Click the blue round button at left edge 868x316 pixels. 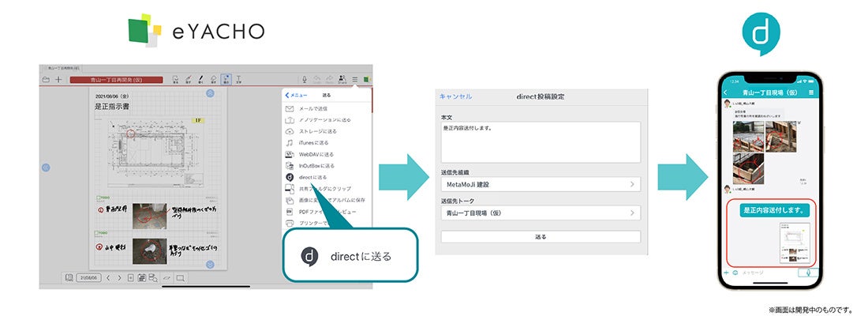(x=46, y=167)
